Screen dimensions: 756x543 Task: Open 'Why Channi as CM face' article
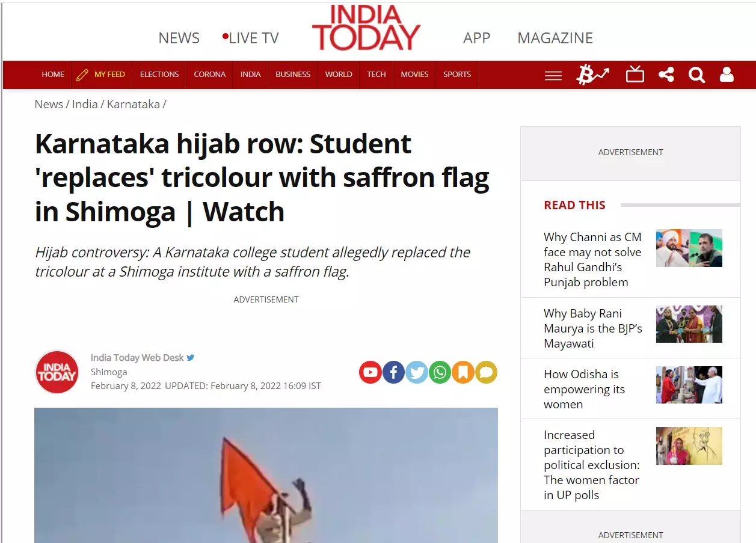(593, 259)
